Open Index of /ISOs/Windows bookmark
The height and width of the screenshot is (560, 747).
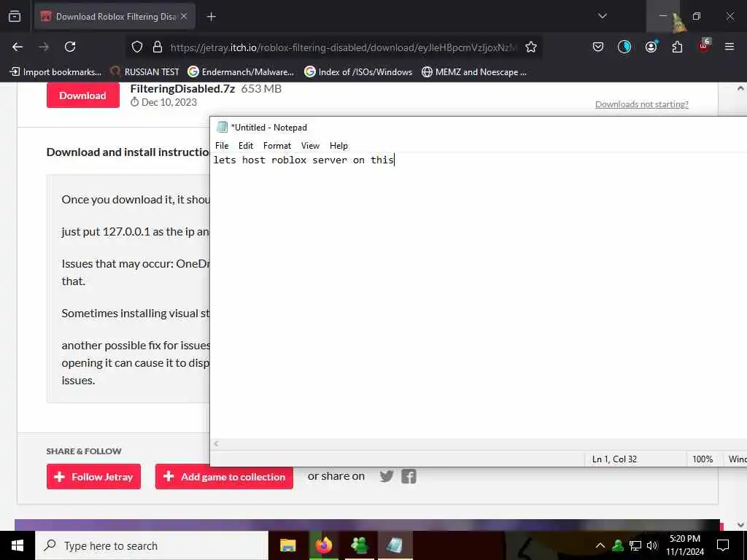[x=358, y=72]
